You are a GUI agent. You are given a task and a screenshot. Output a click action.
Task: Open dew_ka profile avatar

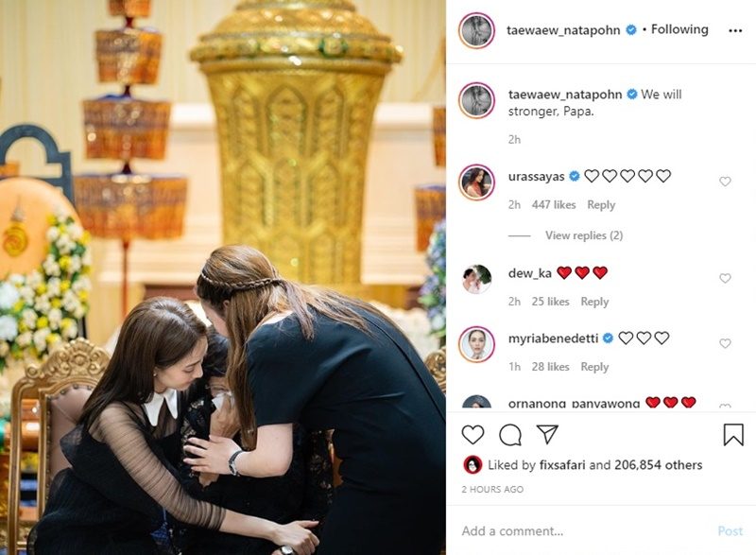[x=476, y=279]
